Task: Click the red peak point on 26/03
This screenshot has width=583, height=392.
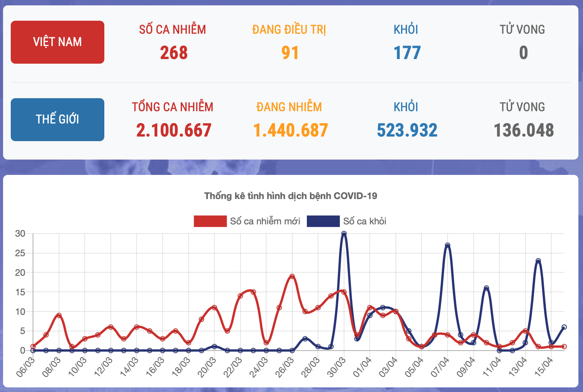Action: pyautogui.click(x=292, y=276)
